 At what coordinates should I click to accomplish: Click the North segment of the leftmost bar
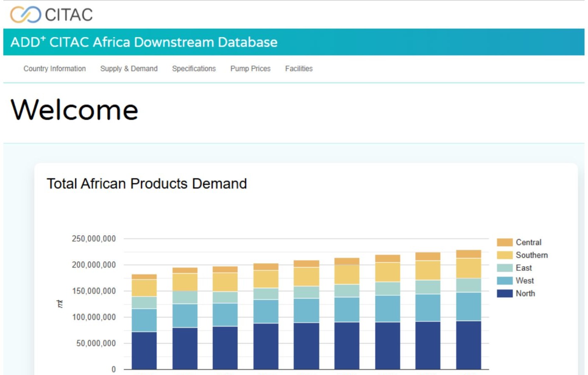pyautogui.click(x=144, y=350)
